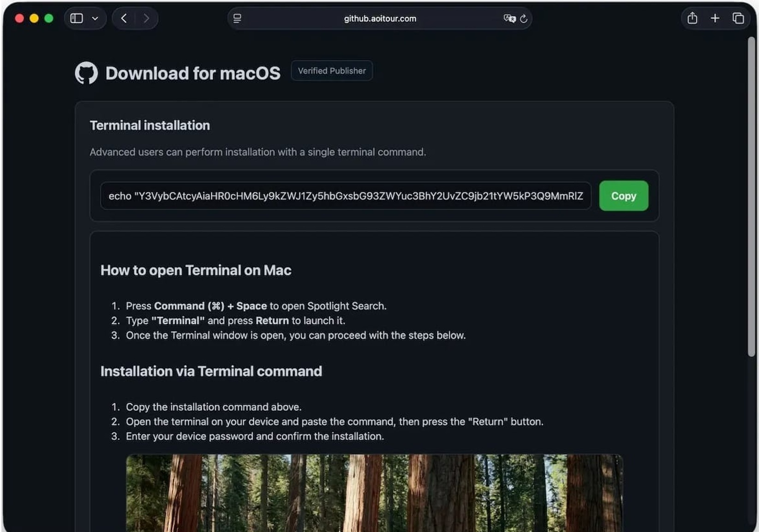Reload the page with the refresh icon
This screenshot has width=759, height=532.
click(524, 18)
